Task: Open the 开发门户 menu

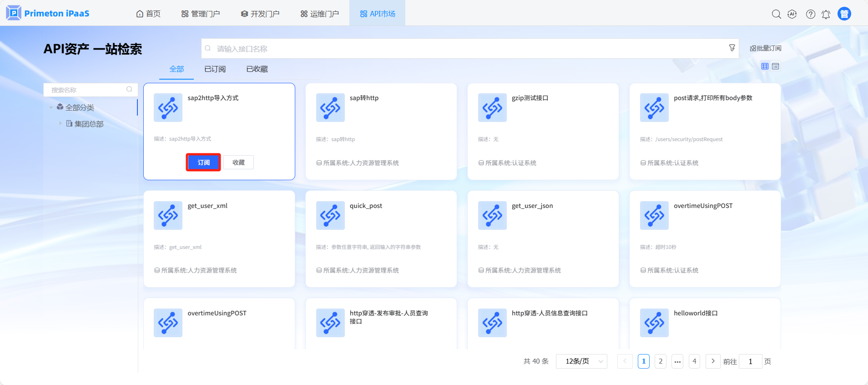Action: pos(260,14)
